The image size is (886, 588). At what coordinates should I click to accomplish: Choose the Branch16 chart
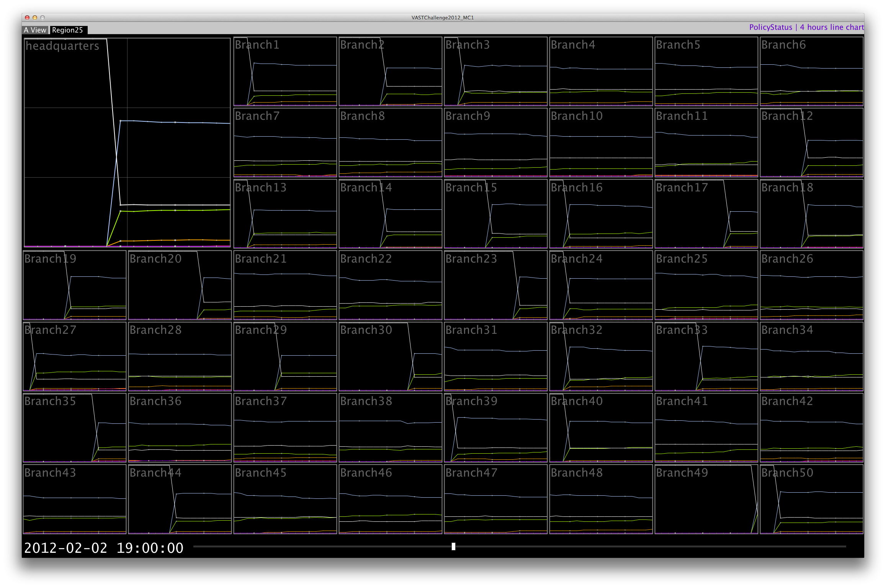(x=601, y=214)
